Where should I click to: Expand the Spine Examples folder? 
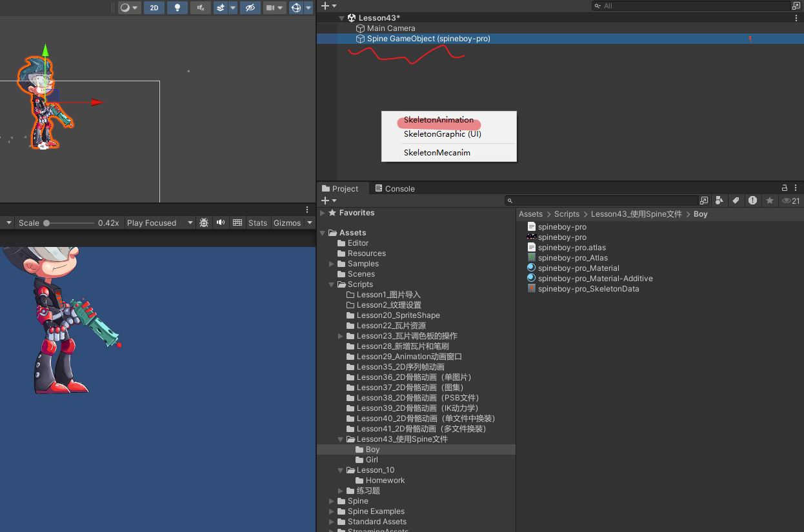(332, 511)
